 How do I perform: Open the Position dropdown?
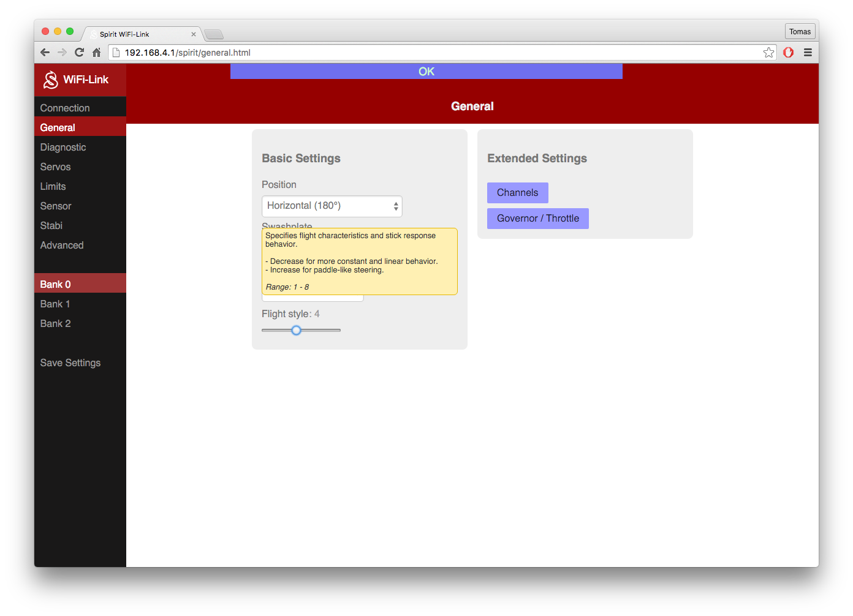(332, 206)
